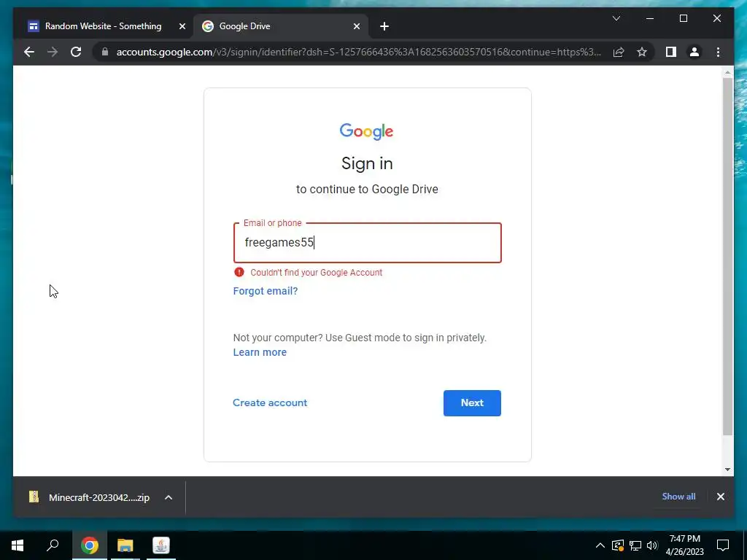The height and width of the screenshot is (560, 747).
Task: Click the red error exclamation icon
Action: (x=239, y=272)
